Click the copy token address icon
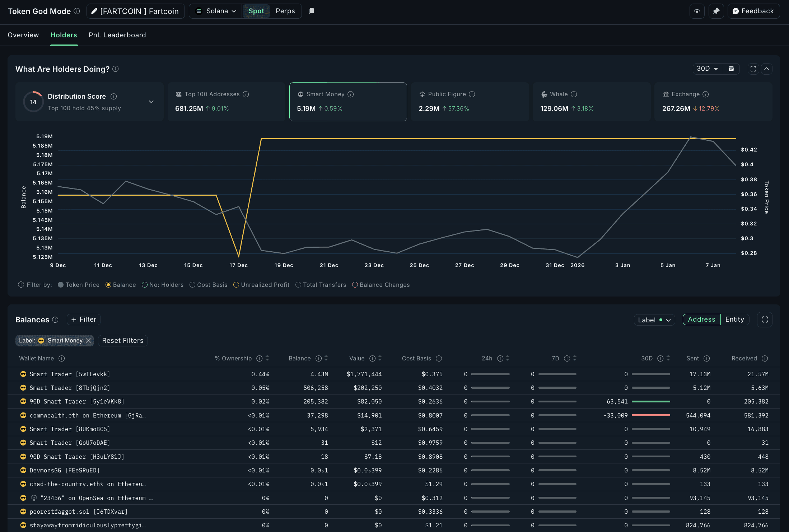The image size is (789, 532). pos(312,11)
